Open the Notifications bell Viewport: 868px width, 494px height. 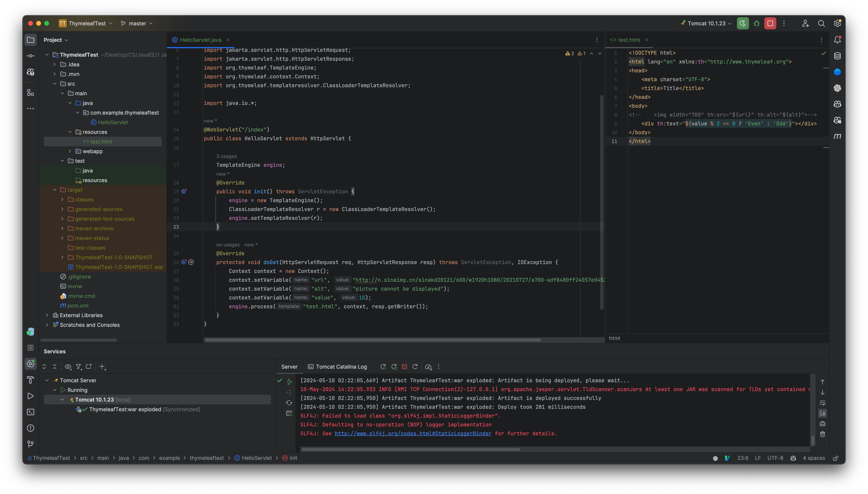(x=837, y=40)
